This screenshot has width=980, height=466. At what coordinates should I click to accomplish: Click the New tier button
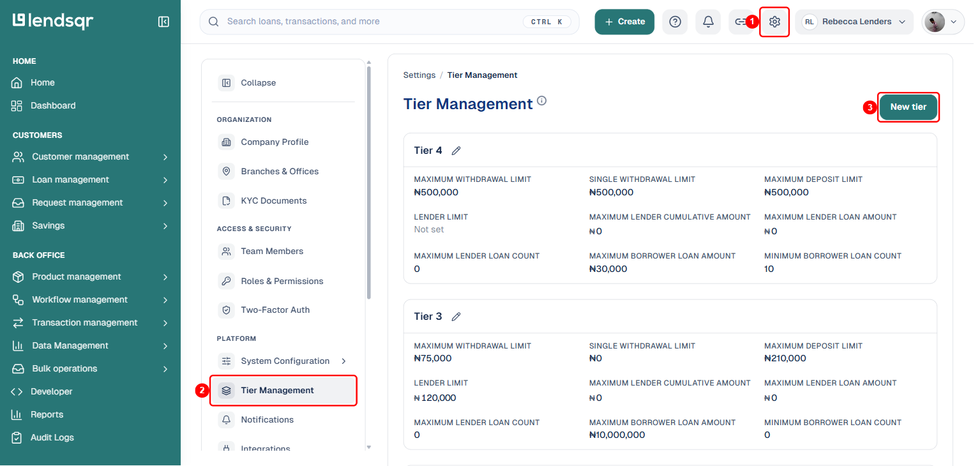(908, 107)
